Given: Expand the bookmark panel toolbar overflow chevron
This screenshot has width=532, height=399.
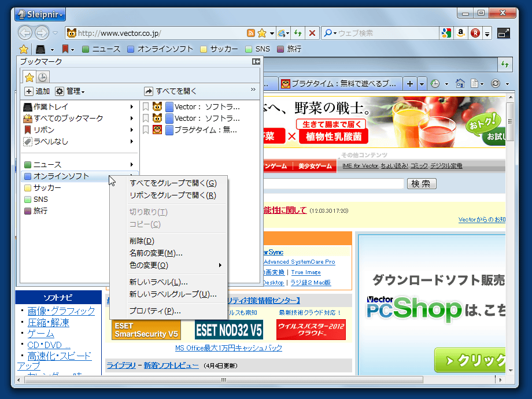Looking at the screenshot, I should (x=253, y=89).
